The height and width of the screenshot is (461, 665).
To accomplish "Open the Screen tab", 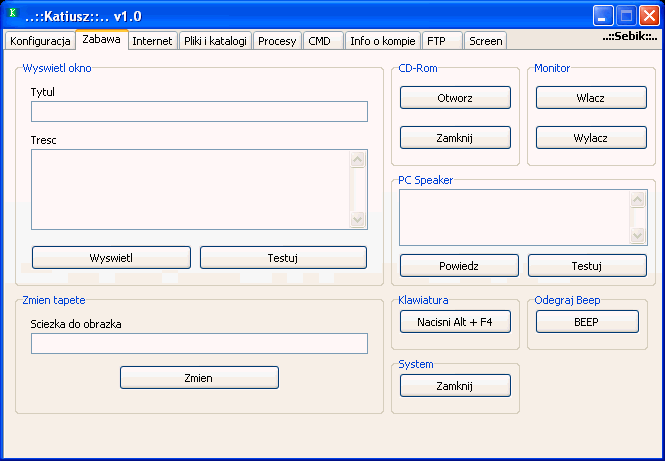I will tap(485, 41).
